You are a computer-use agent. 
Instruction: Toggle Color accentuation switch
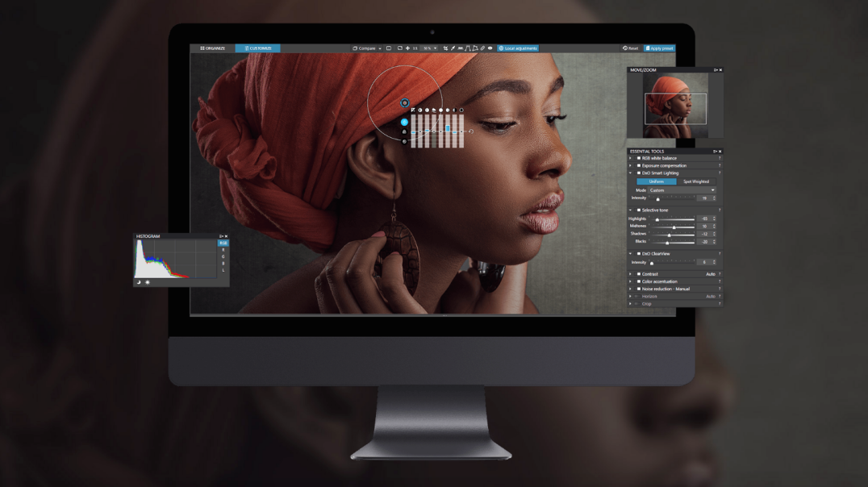(638, 281)
